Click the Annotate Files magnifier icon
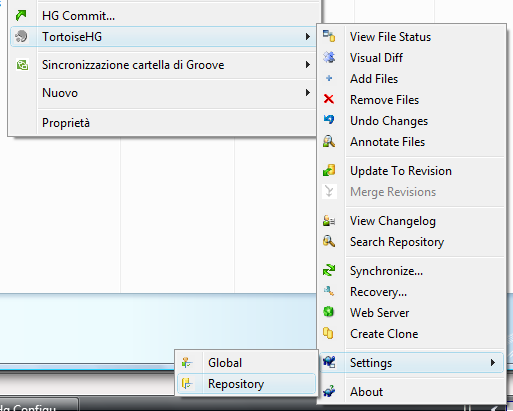This screenshot has width=513, height=411. (329, 141)
